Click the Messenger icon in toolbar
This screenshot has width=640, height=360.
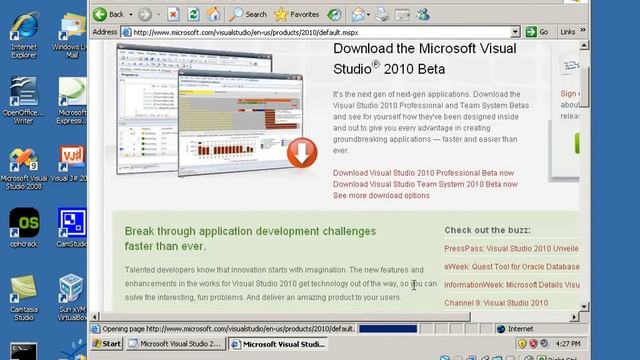422,15
